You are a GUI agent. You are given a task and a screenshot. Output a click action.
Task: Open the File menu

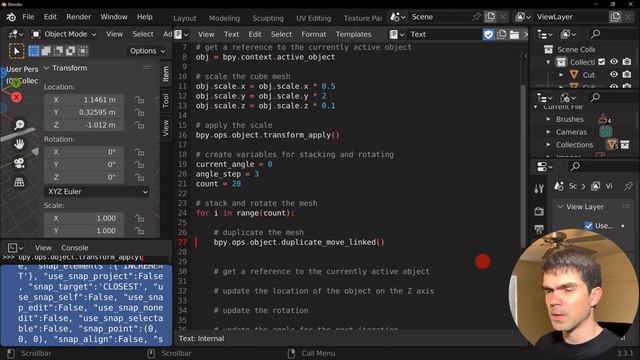(x=28, y=17)
